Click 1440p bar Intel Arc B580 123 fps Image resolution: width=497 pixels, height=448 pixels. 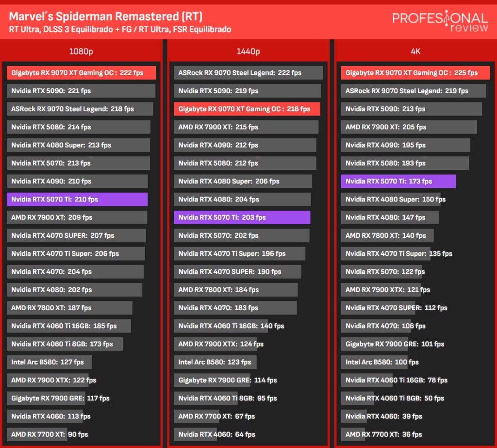pos(215,362)
